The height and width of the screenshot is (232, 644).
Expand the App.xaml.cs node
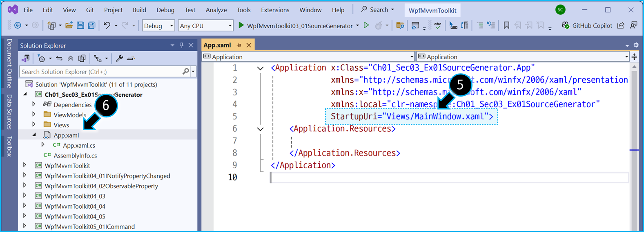43,145
